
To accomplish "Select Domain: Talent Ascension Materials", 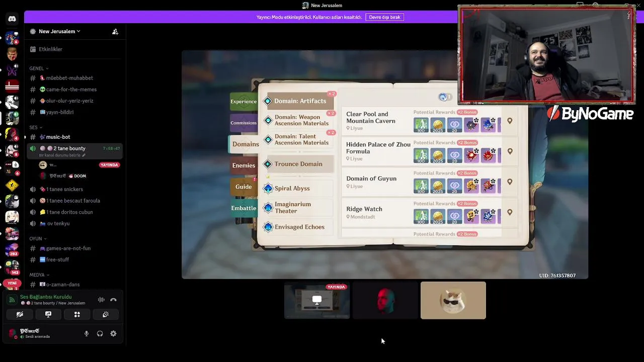I will coord(299,140).
